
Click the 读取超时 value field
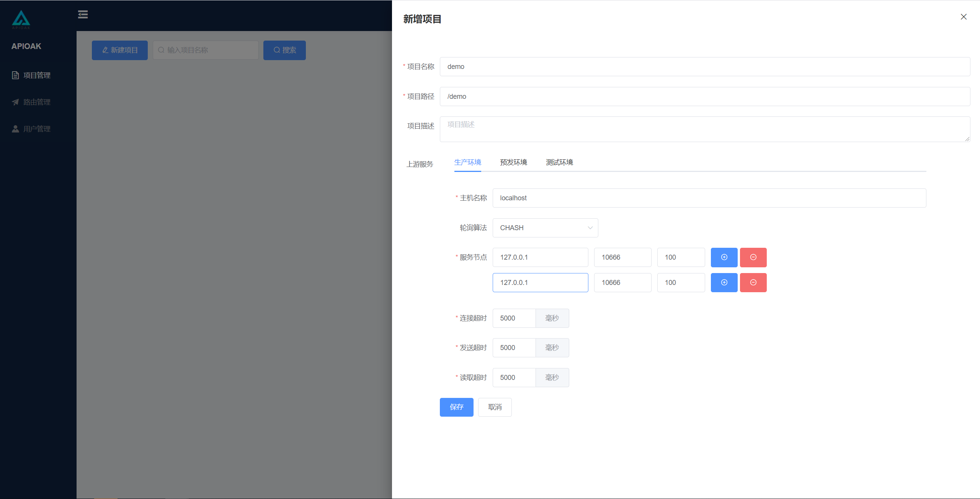click(x=514, y=378)
